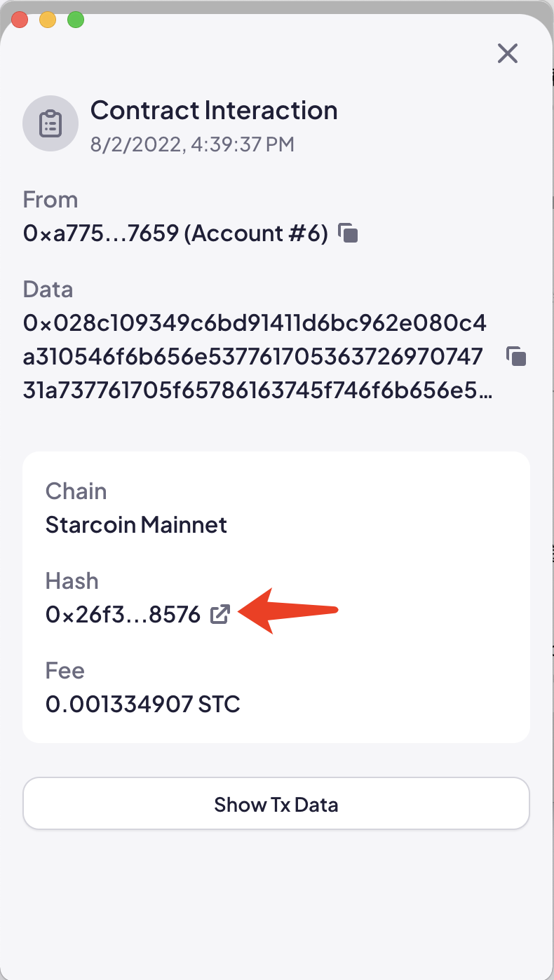Click the Starcoin Mainnet chain name
This screenshot has width=554, height=980.
136,524
